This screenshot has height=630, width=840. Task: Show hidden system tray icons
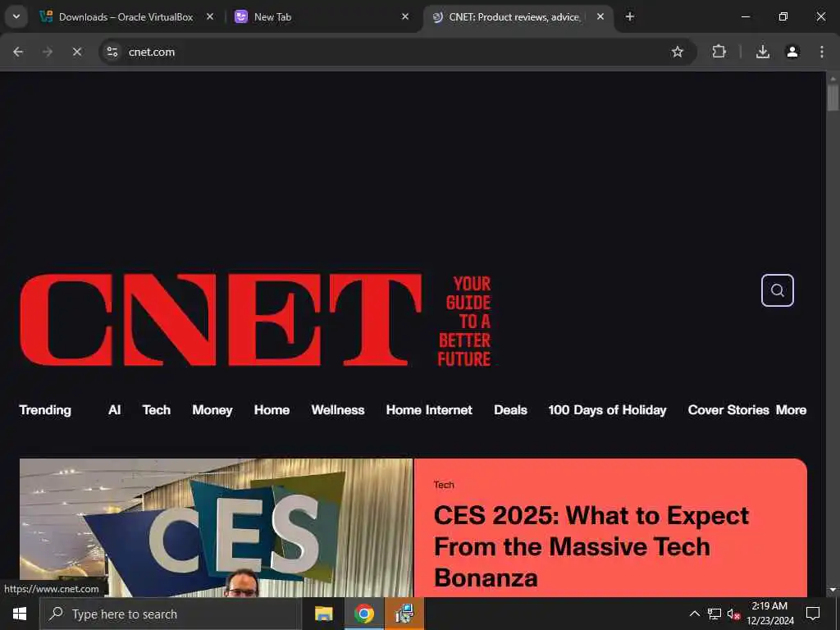point(694,614)
